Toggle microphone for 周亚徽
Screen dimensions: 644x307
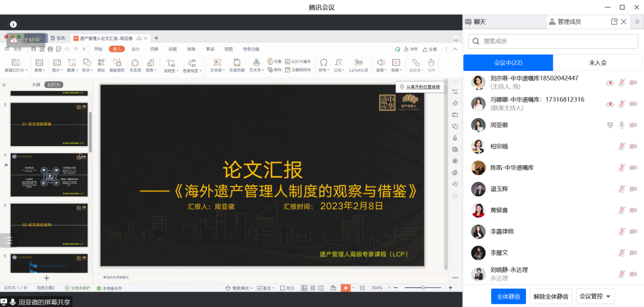[622, 125]
